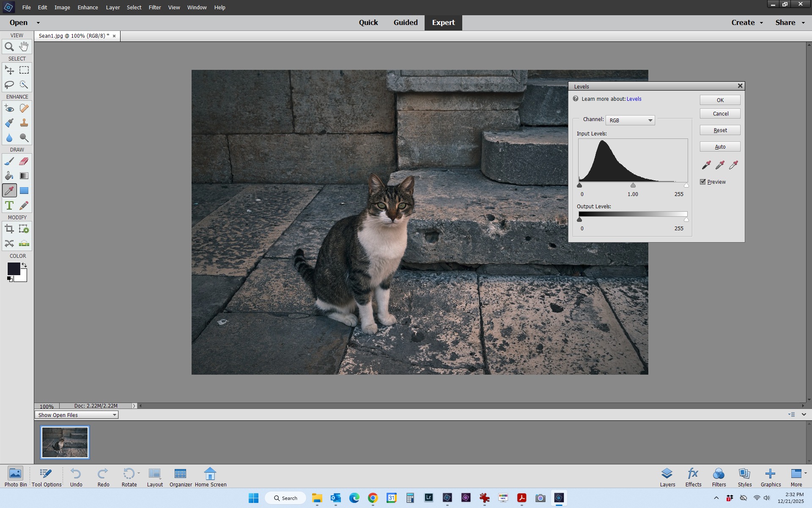
Task: Click the Auto button in Levels
Action: click(720, 147)
